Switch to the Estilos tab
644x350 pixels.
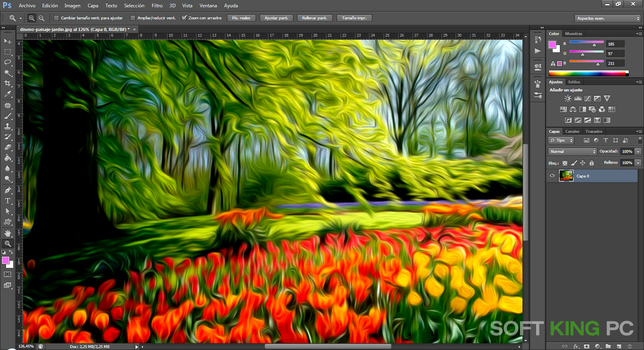click(x=574, y=82)
